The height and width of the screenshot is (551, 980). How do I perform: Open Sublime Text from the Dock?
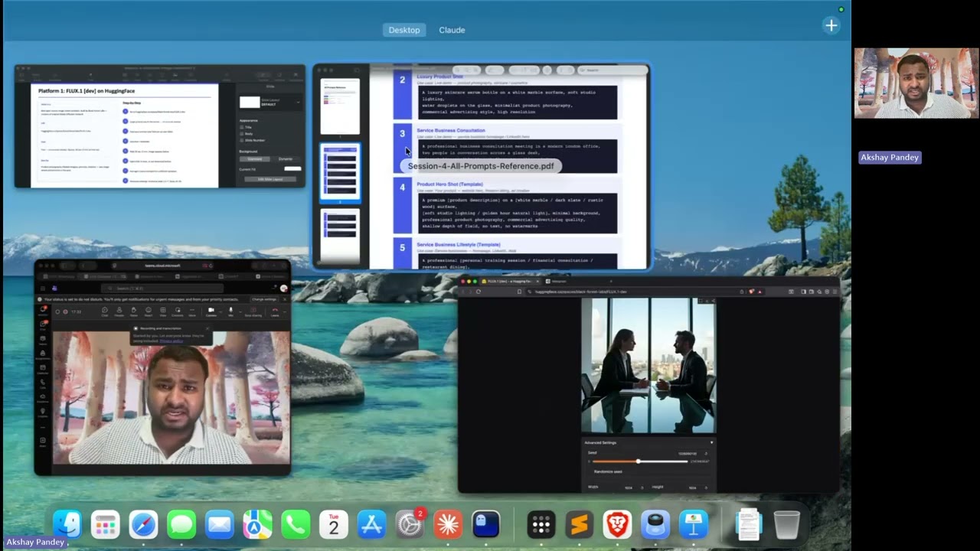click(580, 524)
